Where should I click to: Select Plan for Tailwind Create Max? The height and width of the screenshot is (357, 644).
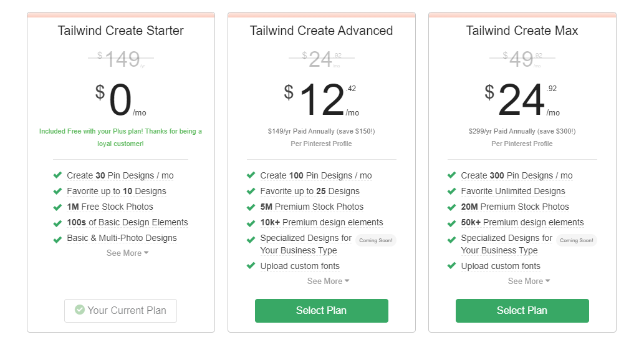522,311
